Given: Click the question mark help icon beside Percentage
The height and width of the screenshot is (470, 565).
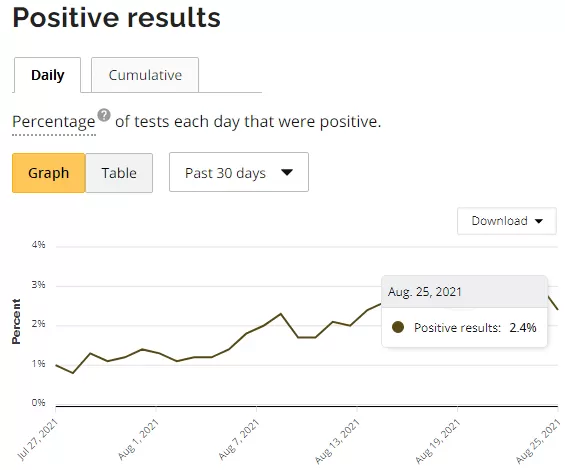Looking at the screenshot, I should coord(104,115).
